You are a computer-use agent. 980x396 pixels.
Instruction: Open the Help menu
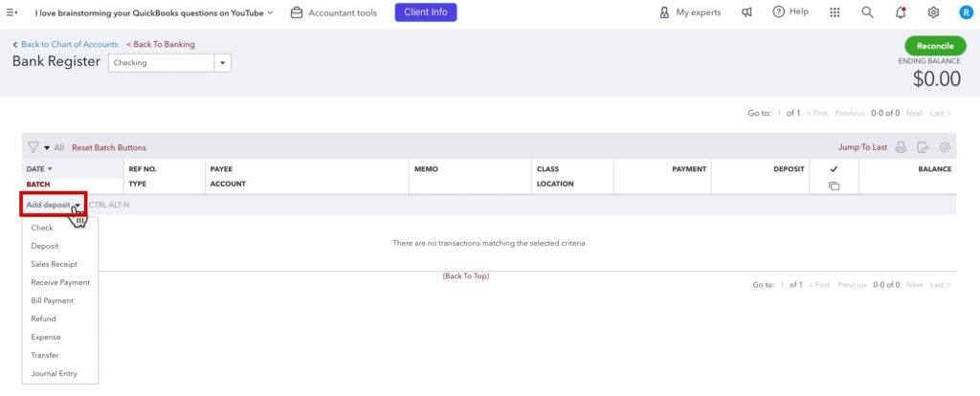(790, 11)
